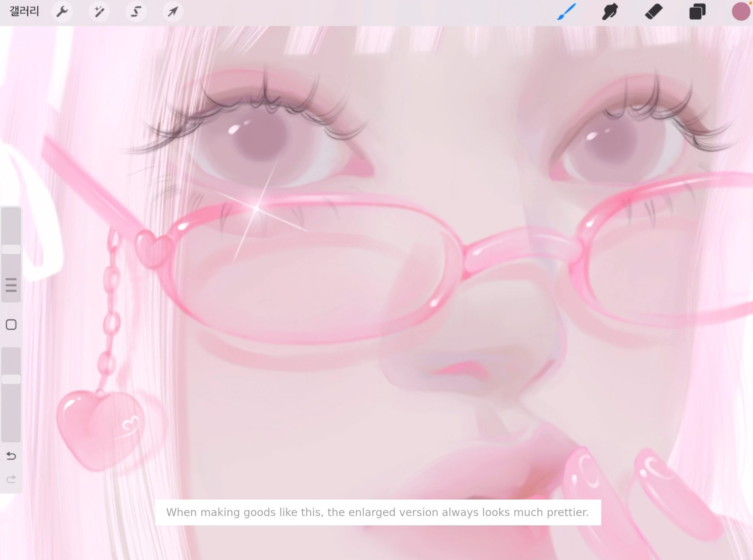This screenshot has width=753, height=560.
Task: Tap the square modify button on sidebar
Action: click(x=11, y=325)
